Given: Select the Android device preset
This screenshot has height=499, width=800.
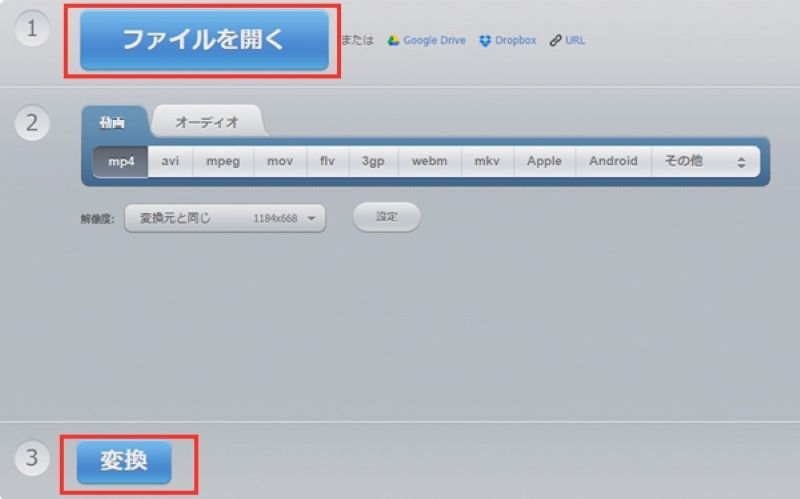Looking at the screenshot, I should pos(614,162).
